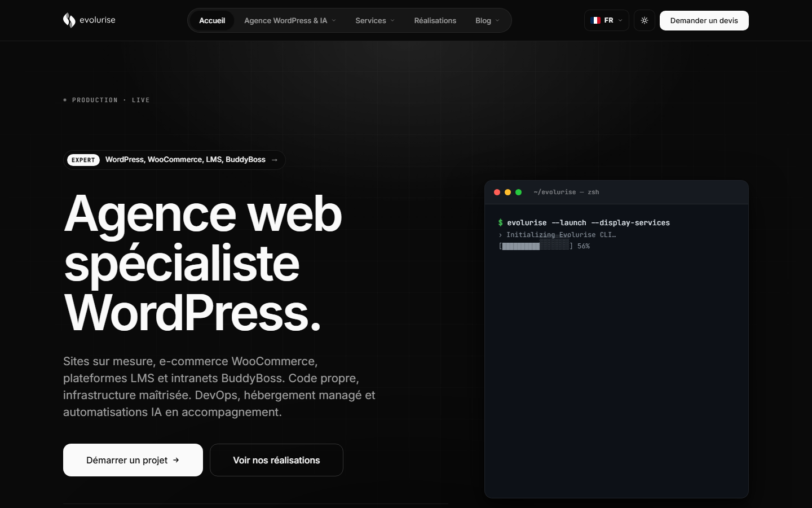Expand the Blog menu
Viewport: 812px width, 508px height.
[487, 20]
